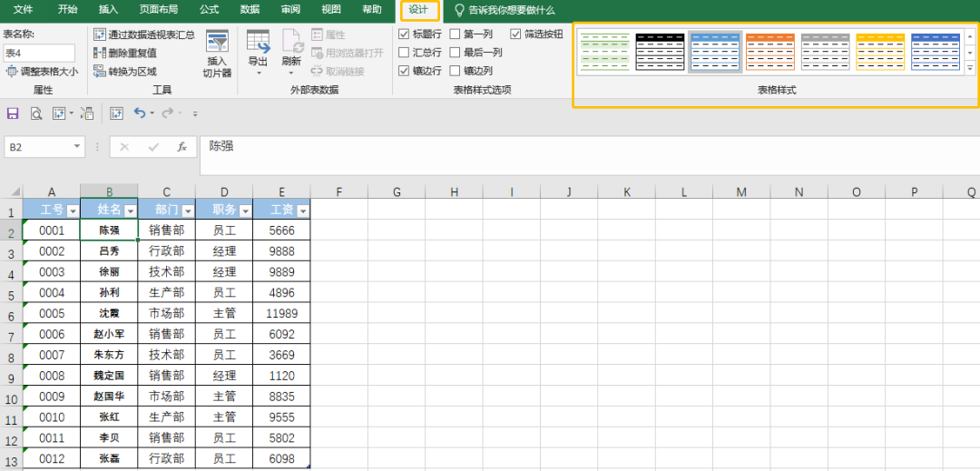
Task: Enable the First Column checkbox
Action: [x=455, y=34]
